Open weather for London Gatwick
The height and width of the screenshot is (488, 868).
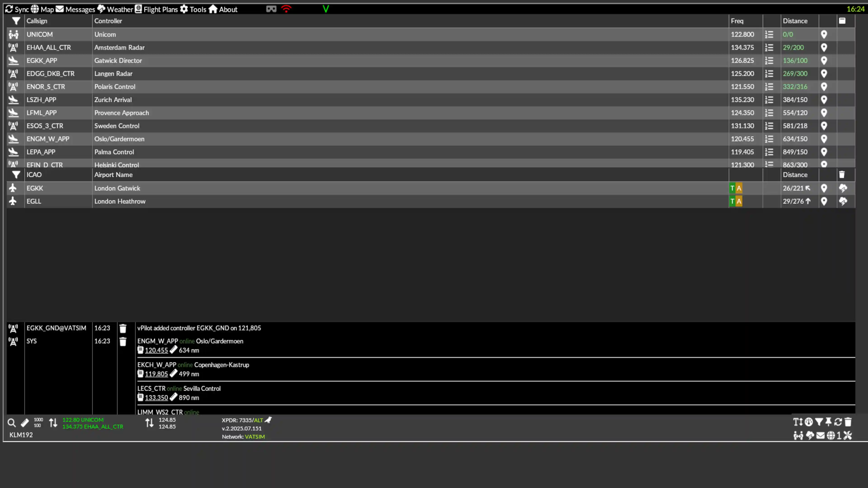843,188
